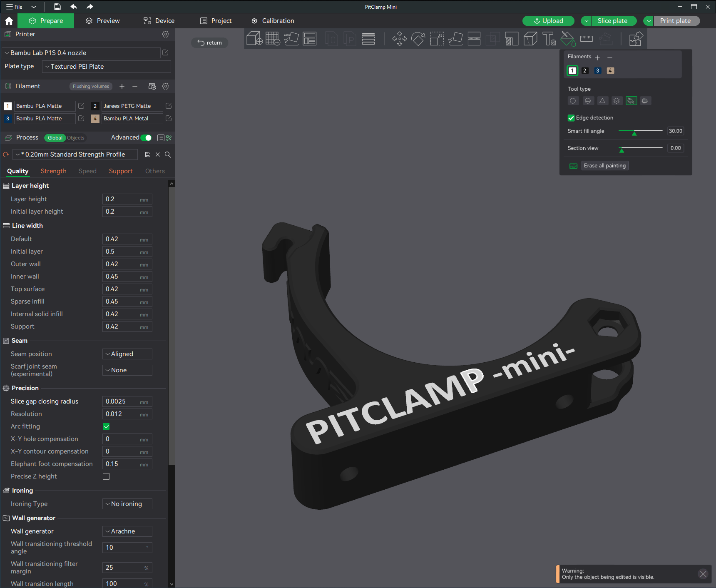This screenshot has width=716, height=588.
Task: Select the Color painting bucket tool
Action: [x=568, y=39]
